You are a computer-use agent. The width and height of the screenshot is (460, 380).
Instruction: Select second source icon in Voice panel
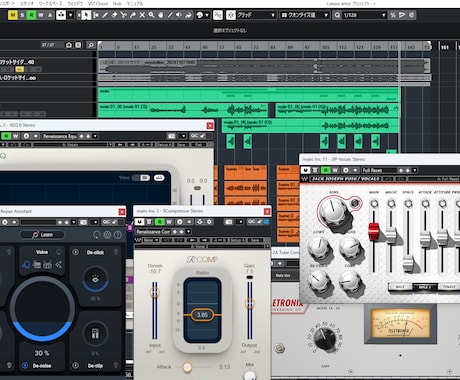37,265
